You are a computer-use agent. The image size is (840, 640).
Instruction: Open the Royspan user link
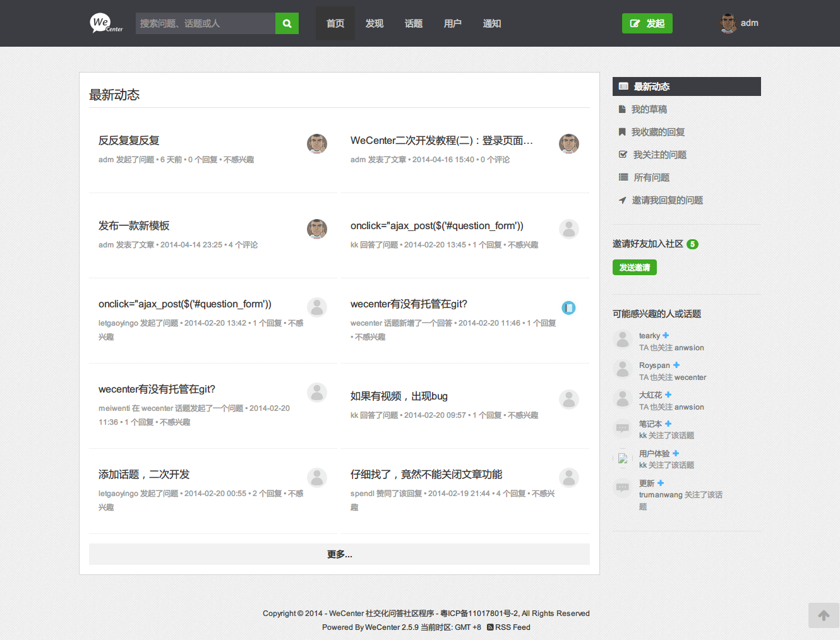tap(654, 365)
